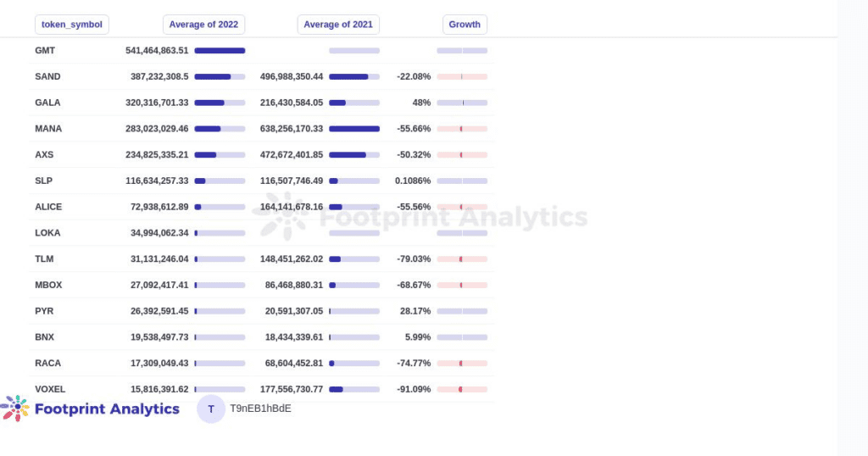Click MANA's full 2021 average bar

coord(354,128)
